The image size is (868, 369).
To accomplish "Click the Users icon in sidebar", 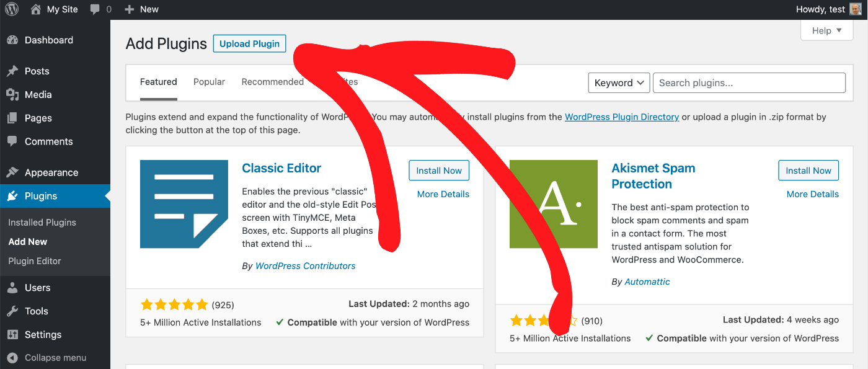I will [x=12, y=288].
